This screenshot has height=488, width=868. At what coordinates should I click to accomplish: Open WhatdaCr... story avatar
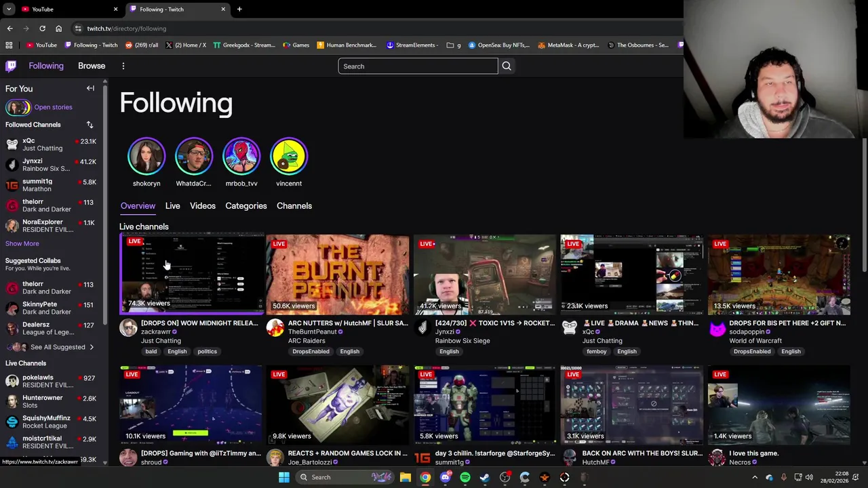[x=194, y=157]
